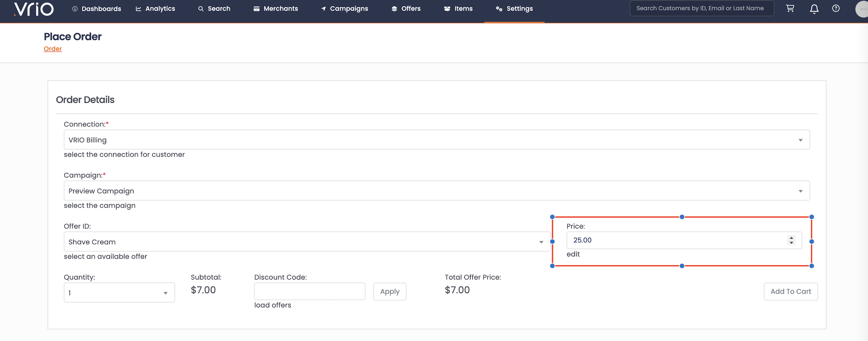Click "select the campaign" hint text
868x341 pixels.
point(100,206)
